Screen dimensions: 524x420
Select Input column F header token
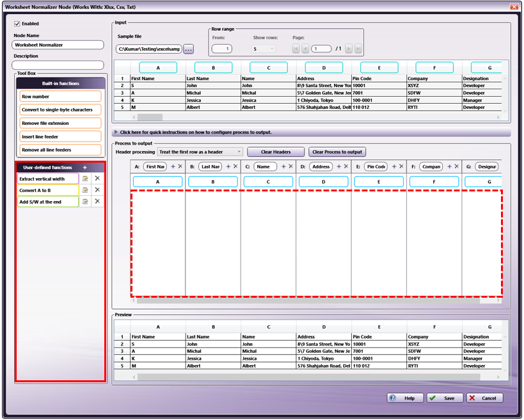click(x=434, y=68)
